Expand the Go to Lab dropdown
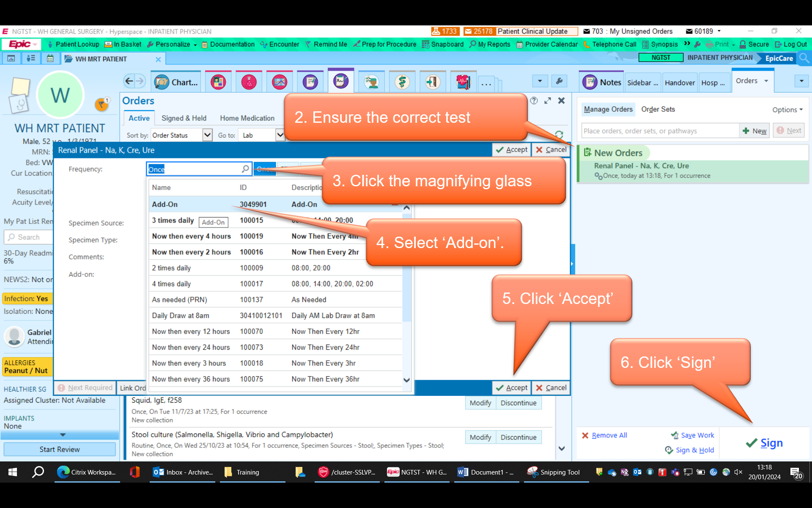 (280, 135)
